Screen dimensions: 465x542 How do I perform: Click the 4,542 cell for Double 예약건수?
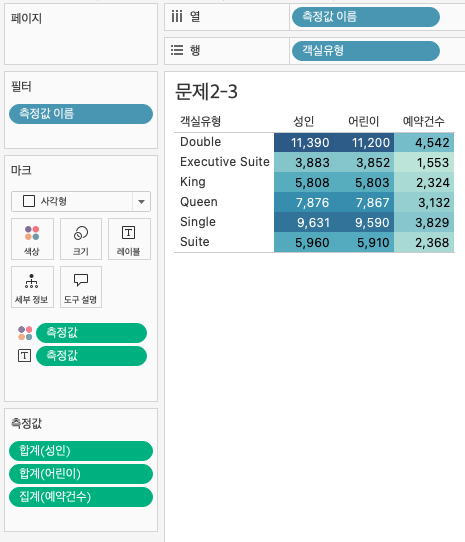coord(424,143)
